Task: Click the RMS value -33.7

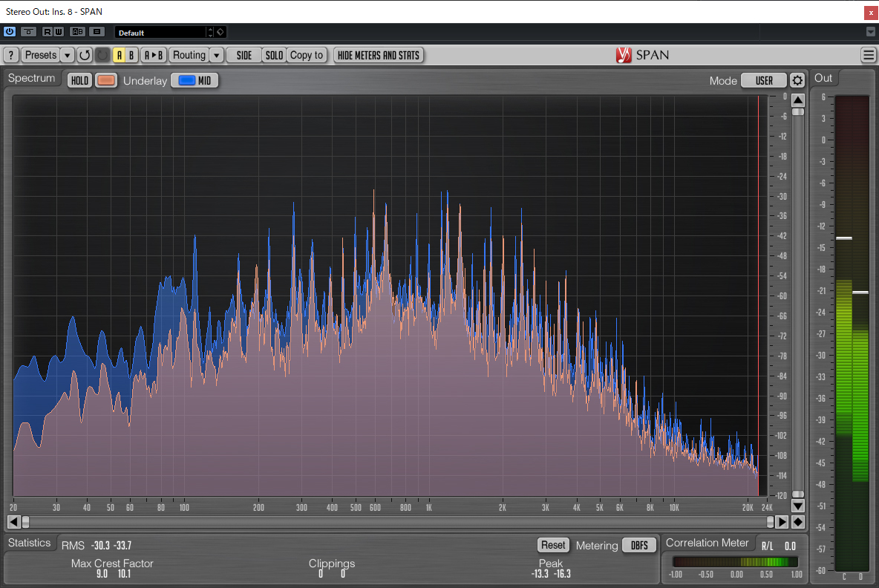Action: tap(122, 546)
